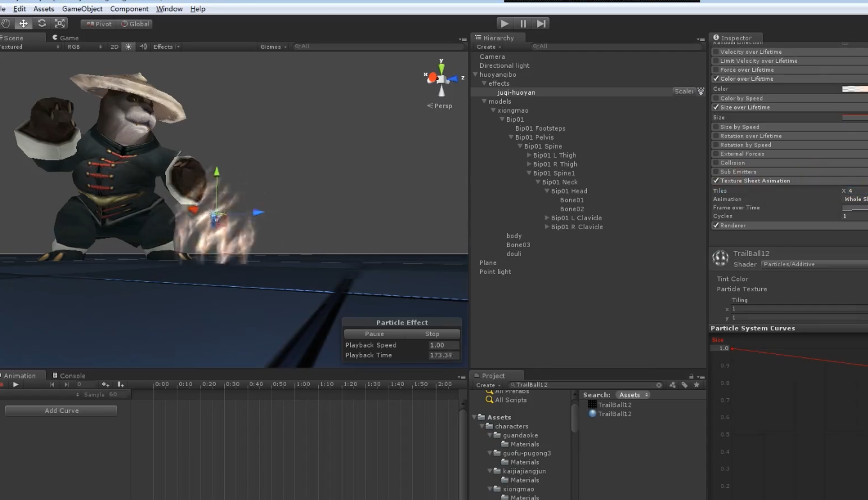
Task: Click Pause in Particle Effect panel
Action: click(x=374, y=334)
